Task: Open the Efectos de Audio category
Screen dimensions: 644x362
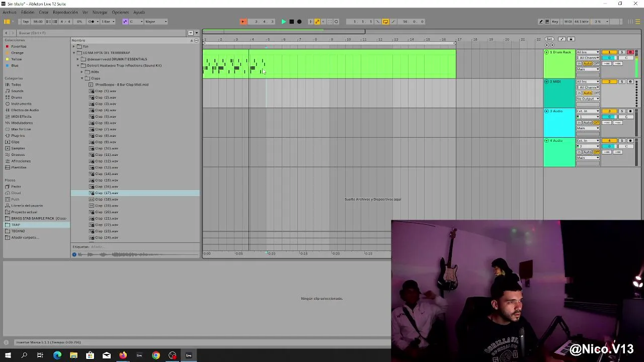Action: click(x=25, y=110)
